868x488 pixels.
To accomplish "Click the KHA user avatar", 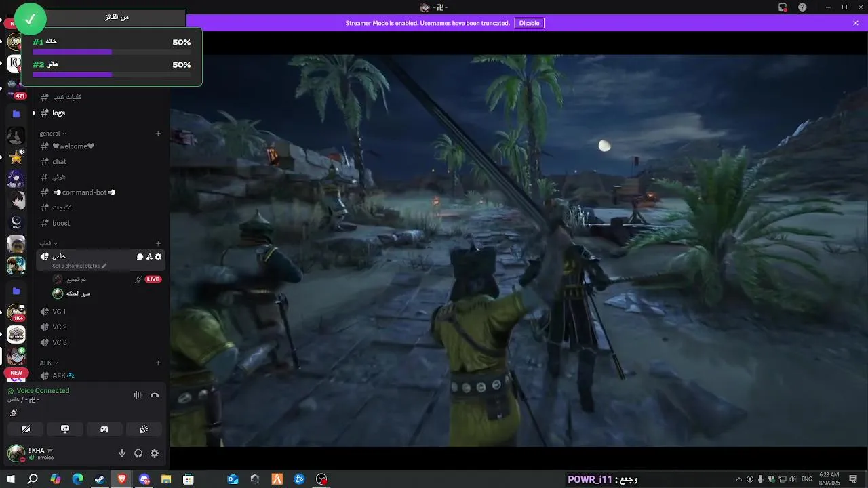I will [x=16, y=453].
